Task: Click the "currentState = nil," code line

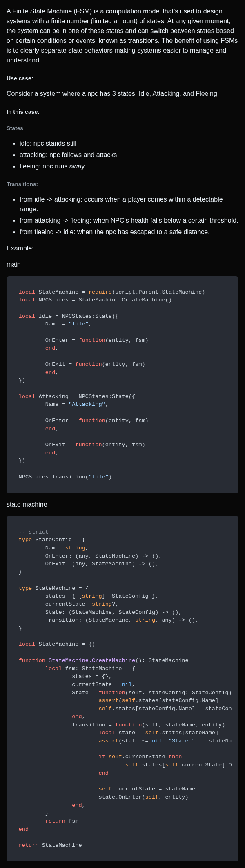Action: click(x=103, y=684)
